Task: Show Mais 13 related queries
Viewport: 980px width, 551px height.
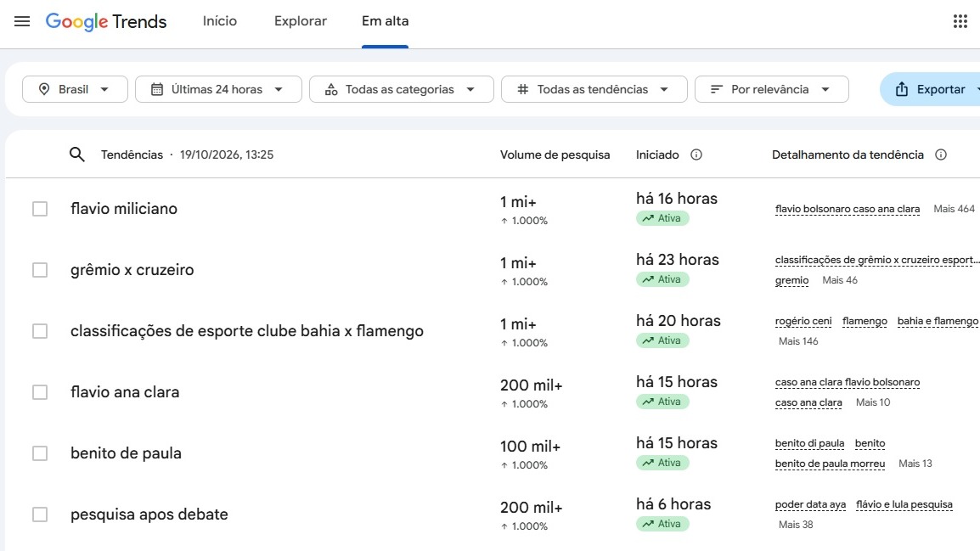Action: pos(915,464)
